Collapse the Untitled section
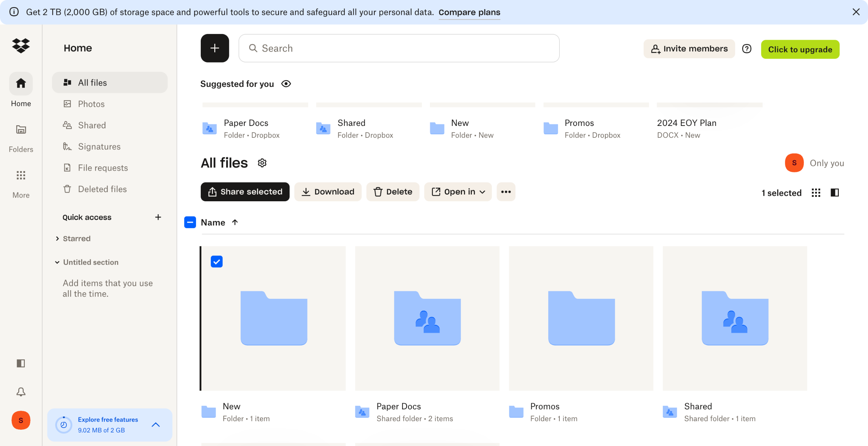This screenshot has height=446, width=868. [x=57, y=262]
